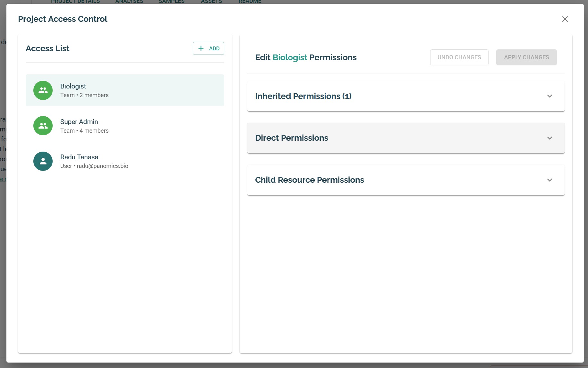This screenshot has width=588, height=368.
Task: Click the 'Team • 4 members' subtitle
Action: (x=84, y=131)
